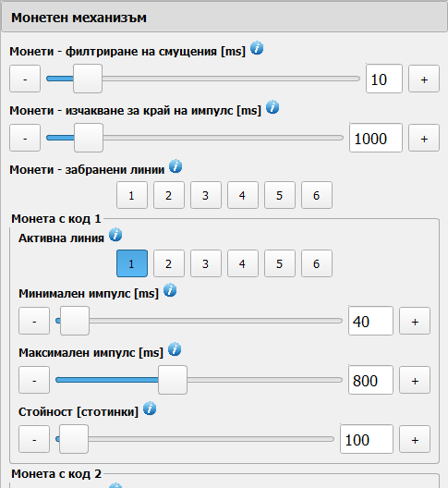Toggle forbidden line 6 under 'забранени линии'
Viewport: 448px width, 488px height.
(x=317, y=195)
